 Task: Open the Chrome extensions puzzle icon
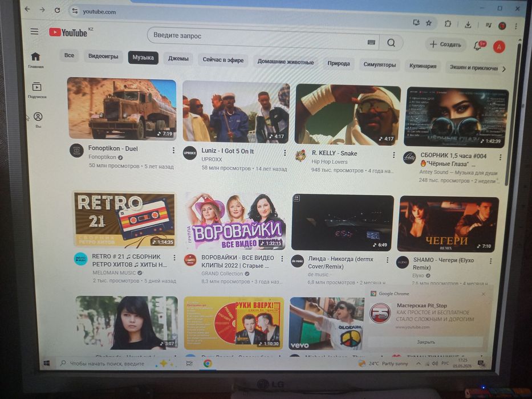(448, 24)
